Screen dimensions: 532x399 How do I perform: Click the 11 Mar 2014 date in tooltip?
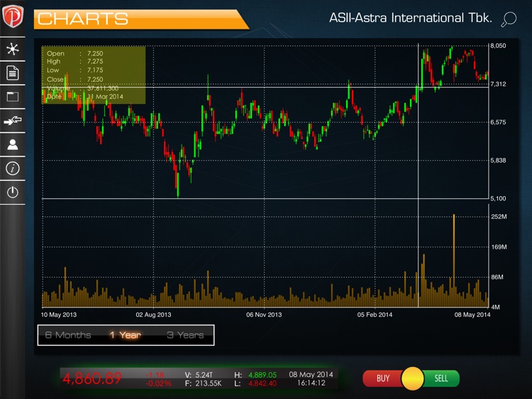click(x=106, y=96)
